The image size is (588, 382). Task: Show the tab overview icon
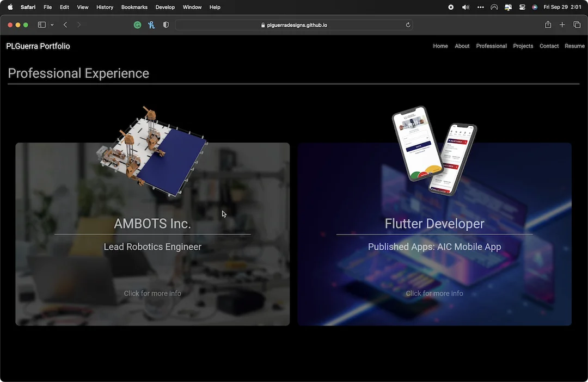click(577, 24)
